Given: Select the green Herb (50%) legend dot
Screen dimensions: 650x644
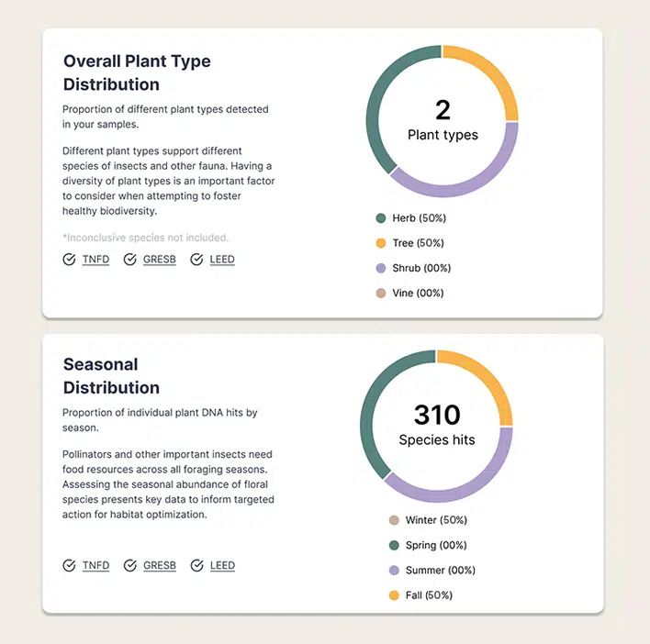Looking at the screenshot, I should (x=381, y=218).
